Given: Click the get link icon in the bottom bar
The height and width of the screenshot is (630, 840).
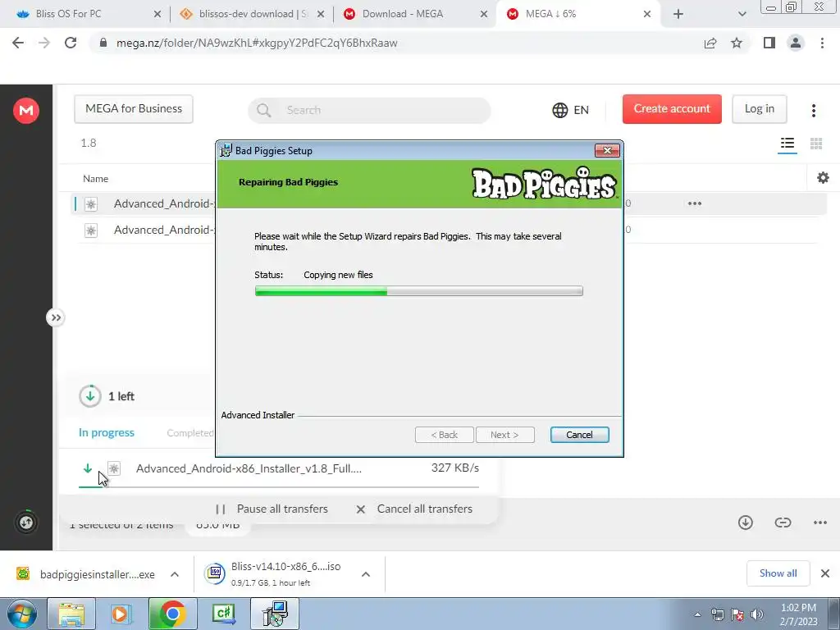Looking at the screenshot, I should (x=783, y=523).
